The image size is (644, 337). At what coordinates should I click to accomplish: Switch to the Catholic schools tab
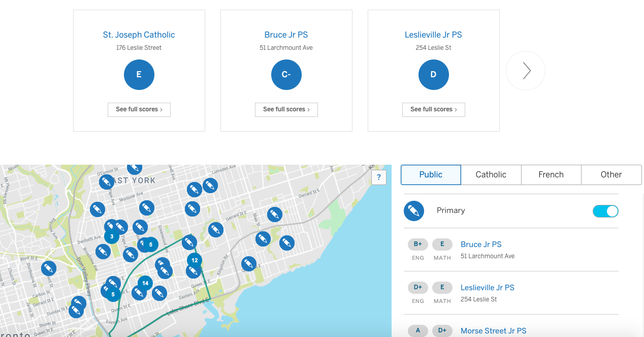[x=491, y=174]
